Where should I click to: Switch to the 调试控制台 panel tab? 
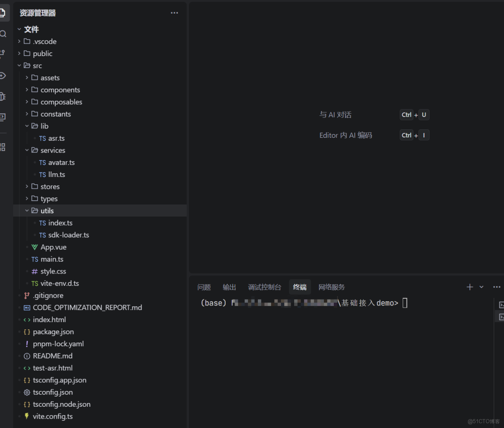coord(264,287)
